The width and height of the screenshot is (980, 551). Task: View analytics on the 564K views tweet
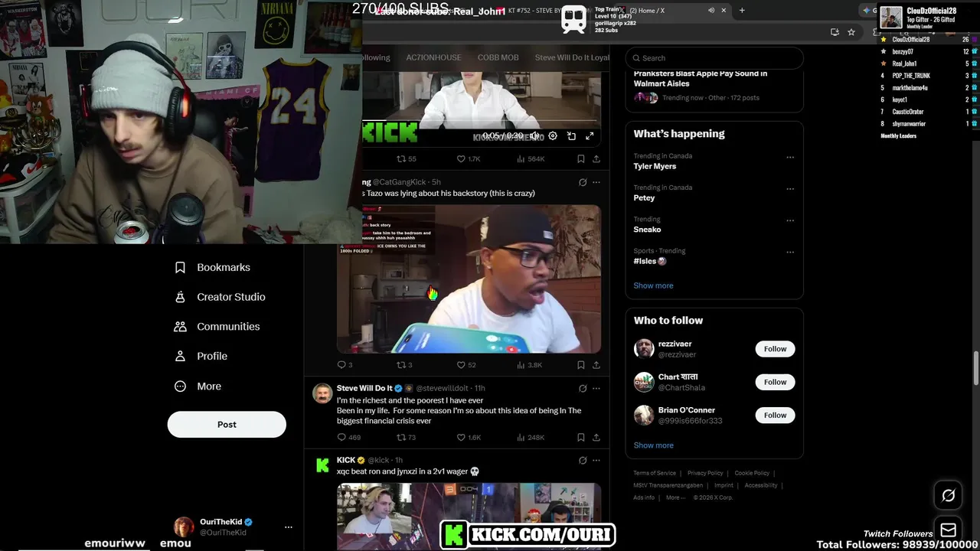coord(531,159)
